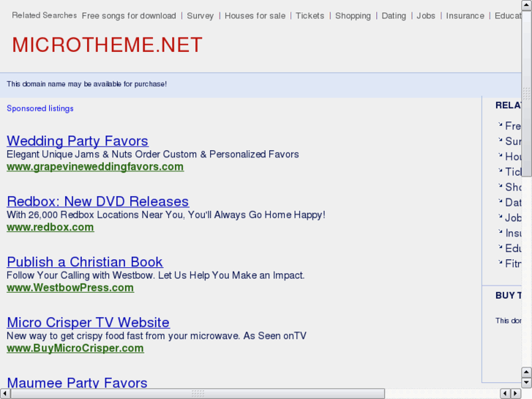Open Publish a Christian Book listing

coord(85,262)
